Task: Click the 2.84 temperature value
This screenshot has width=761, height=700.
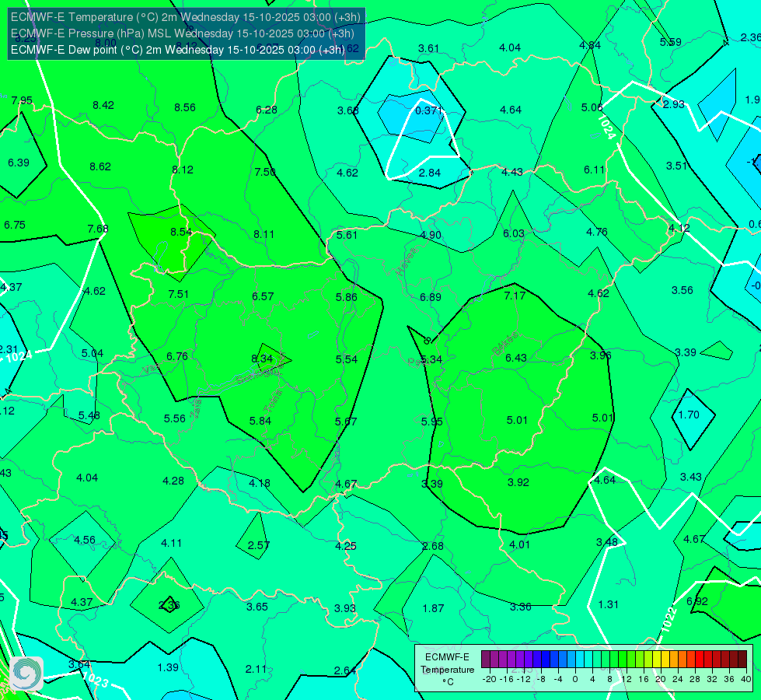Action: pos(430,173)
